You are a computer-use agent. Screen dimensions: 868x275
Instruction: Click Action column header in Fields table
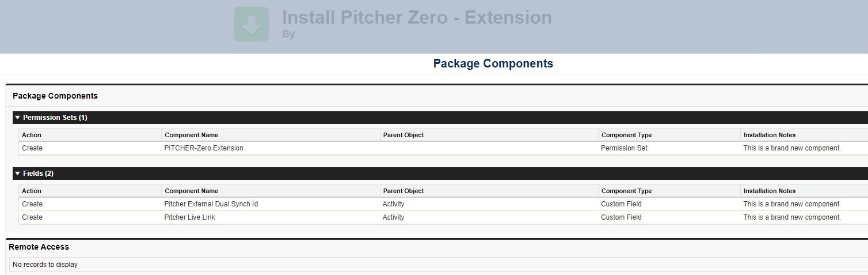pos(32,191)
